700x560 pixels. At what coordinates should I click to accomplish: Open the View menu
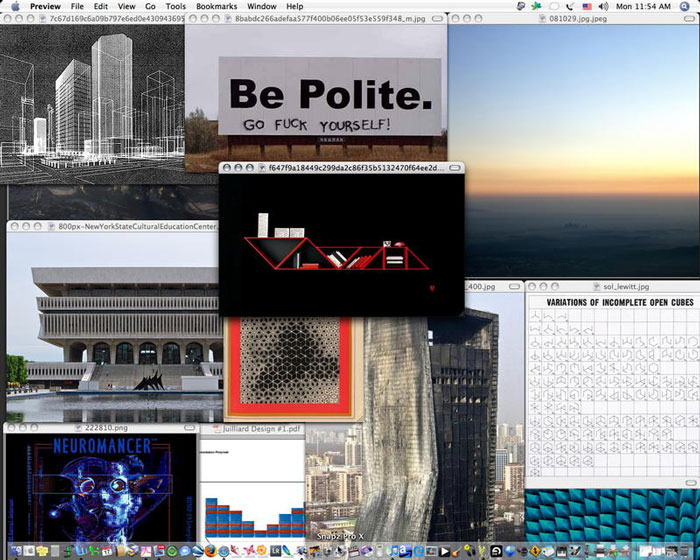126,6
